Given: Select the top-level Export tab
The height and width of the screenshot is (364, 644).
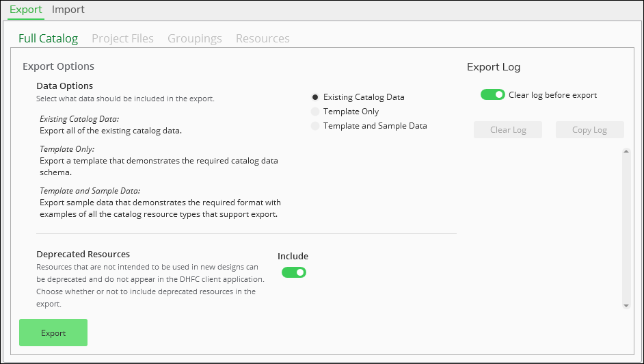Looking at the screenshot, I should pos(26,10).
